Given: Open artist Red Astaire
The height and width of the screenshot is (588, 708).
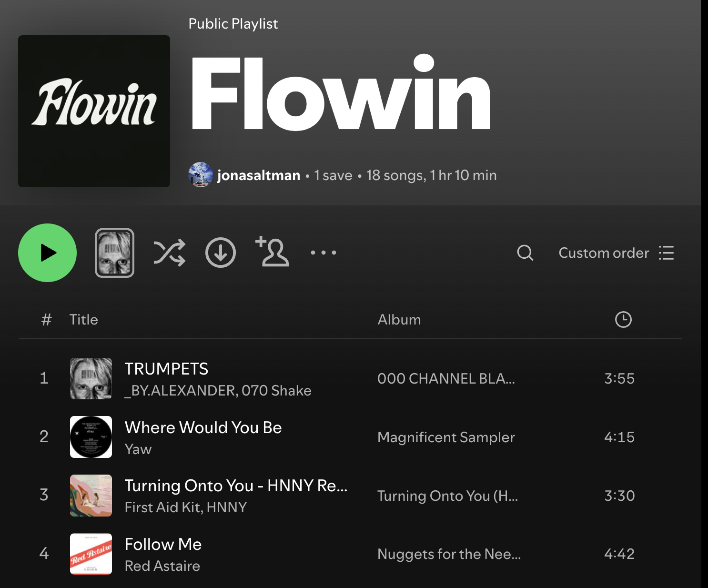Looking at the screenshot, I should (162, 566).
